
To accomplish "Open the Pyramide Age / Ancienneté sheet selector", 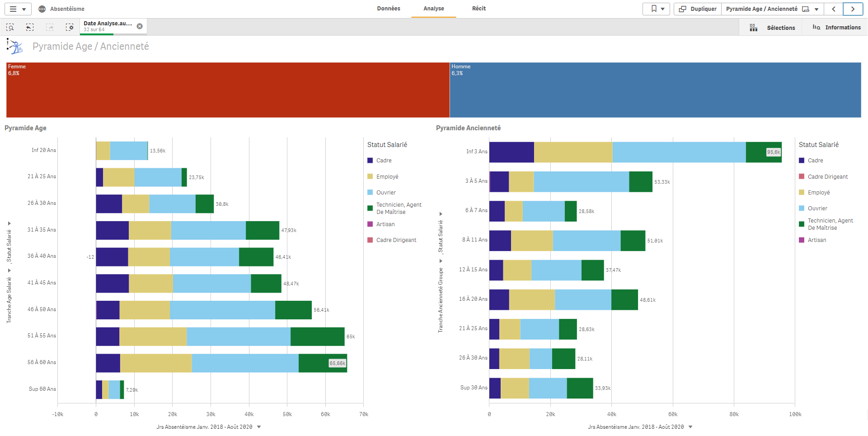I will tap(772, 9).
